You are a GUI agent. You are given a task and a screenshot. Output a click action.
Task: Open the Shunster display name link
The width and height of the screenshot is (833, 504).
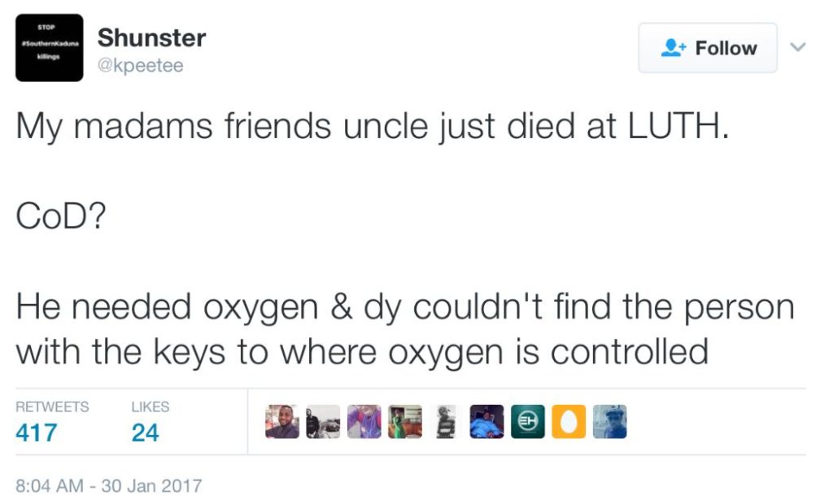click(151, 37)
